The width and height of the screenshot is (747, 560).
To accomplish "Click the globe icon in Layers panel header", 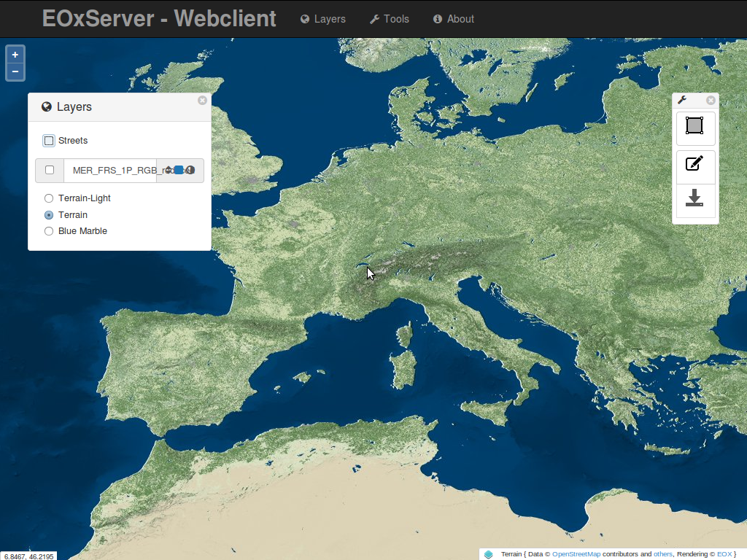I will click(x=47, y=106).
